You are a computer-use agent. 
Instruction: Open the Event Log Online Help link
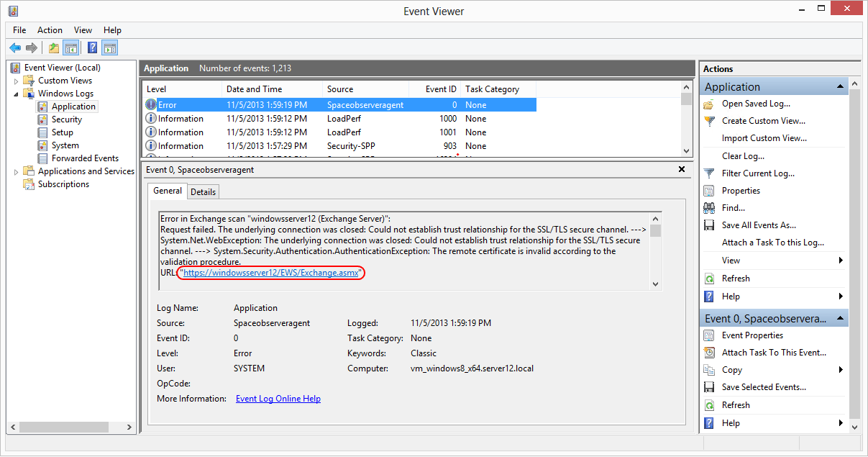coord(278,399)
